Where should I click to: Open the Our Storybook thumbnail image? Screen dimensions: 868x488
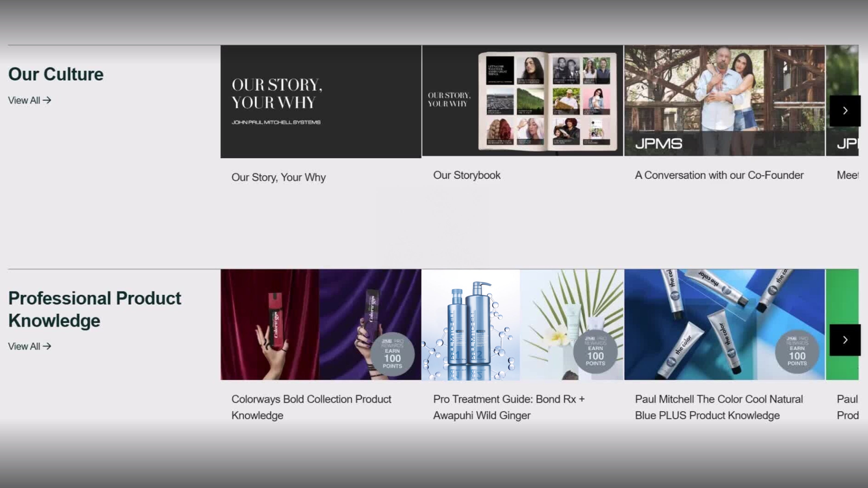click(522, 101)
